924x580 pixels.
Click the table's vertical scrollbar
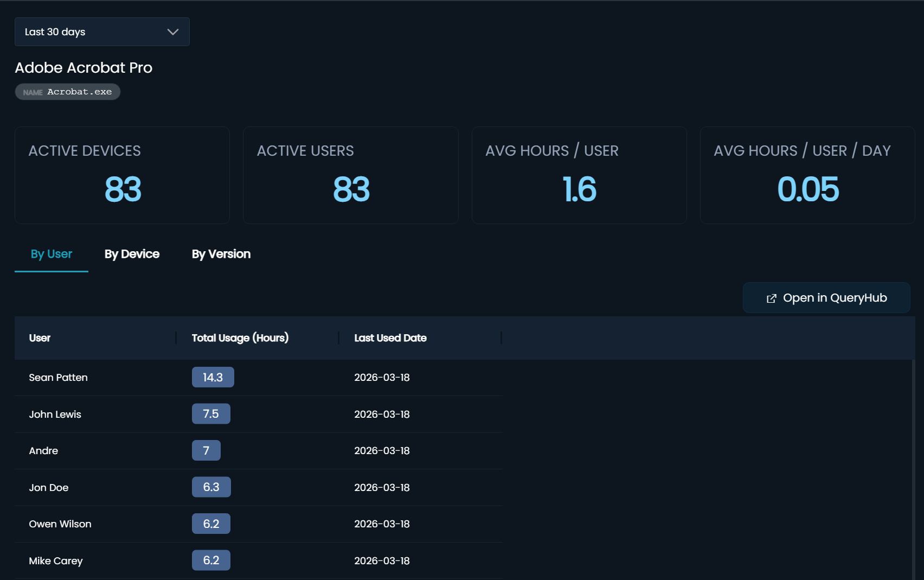(x=914, y=469)
